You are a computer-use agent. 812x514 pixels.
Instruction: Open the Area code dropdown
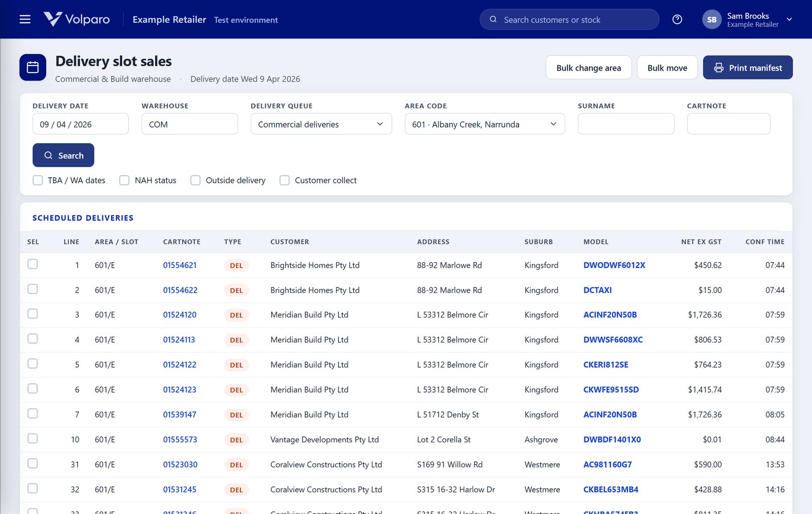pyautogui.click(x=485, y=124)
